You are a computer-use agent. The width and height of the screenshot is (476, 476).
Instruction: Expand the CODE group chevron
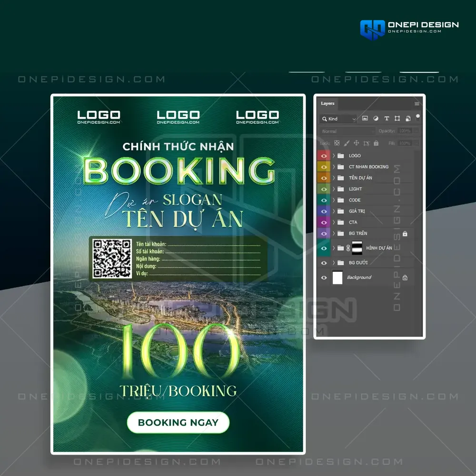(334, 200)
